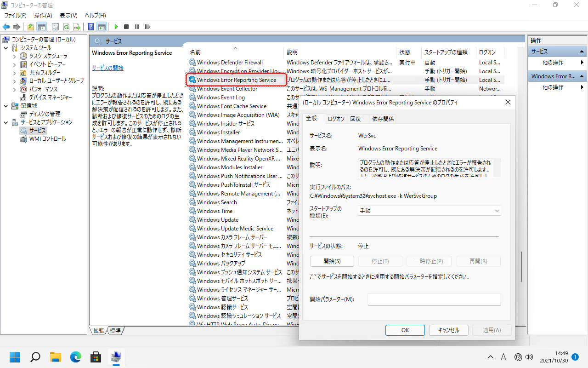
Task: Toggle the console tree pane toolbar icon
Action: pyautogui.click(x=41, y=27)
